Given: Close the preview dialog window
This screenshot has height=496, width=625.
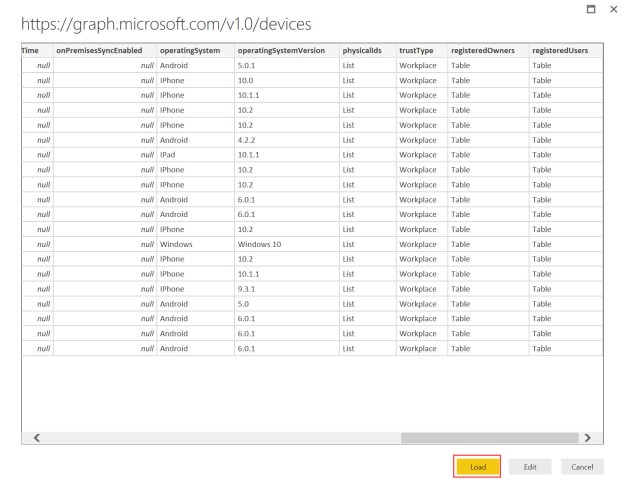Looking at the screenshot, I should coord(613,8).
